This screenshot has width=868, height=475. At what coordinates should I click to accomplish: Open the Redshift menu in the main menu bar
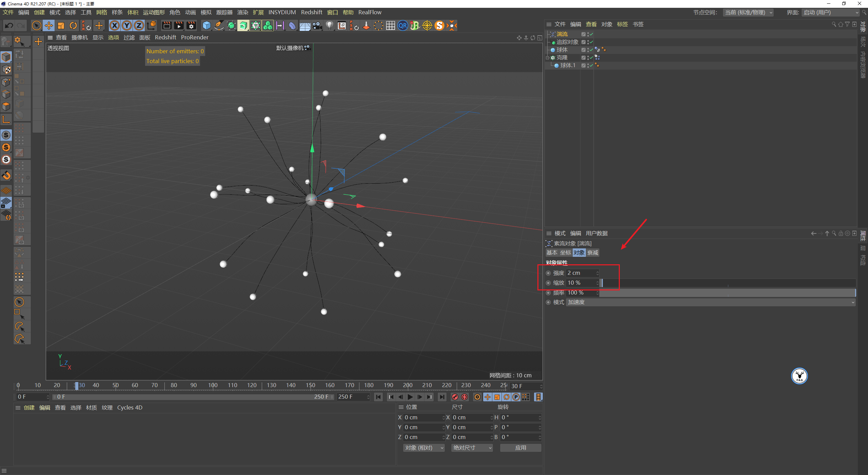coord(312,12)
